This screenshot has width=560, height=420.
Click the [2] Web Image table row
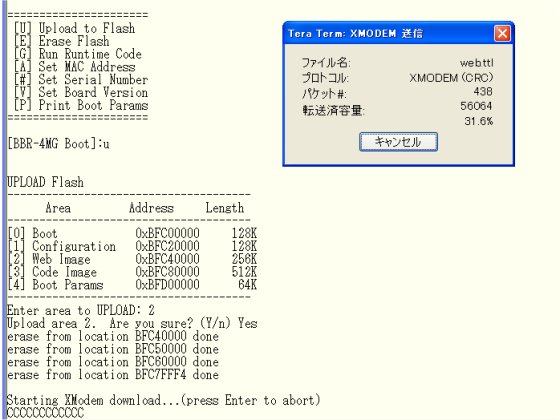pyautogui.click(x=132, y=259)
